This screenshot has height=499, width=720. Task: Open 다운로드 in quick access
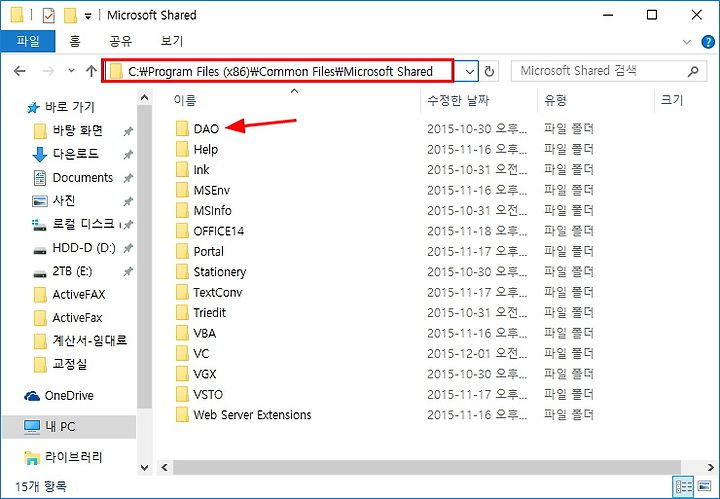(76, 154)
